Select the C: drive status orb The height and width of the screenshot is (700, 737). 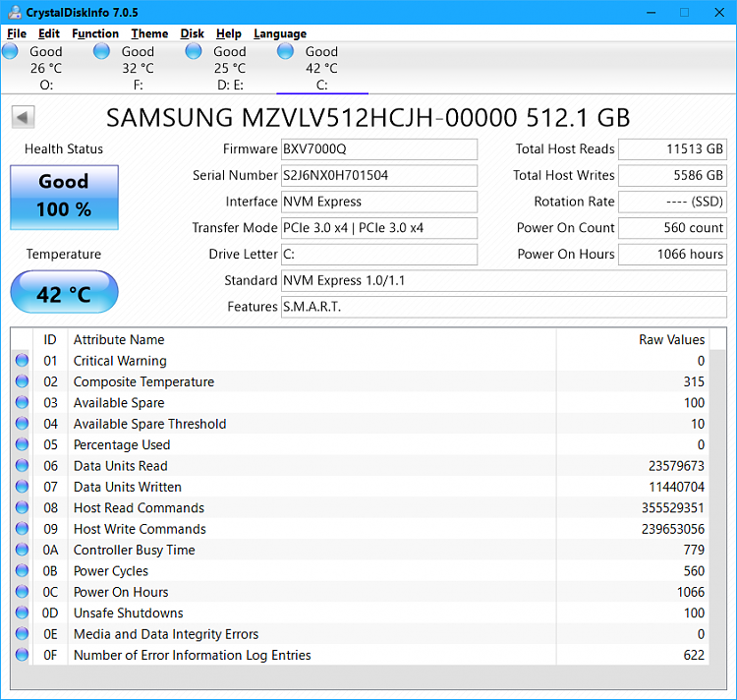(x=285, y=51)
